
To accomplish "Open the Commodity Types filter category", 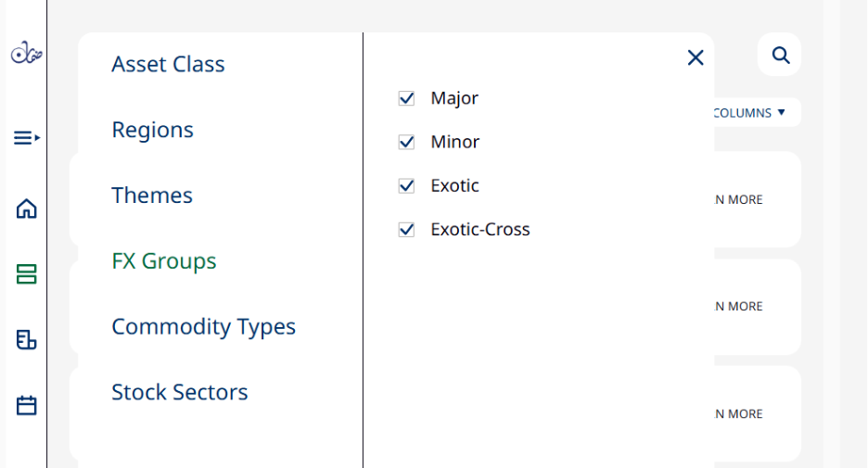I will pos(204,327).
